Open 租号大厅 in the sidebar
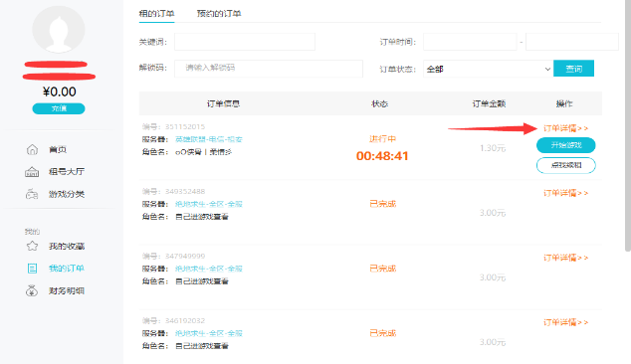The height and width of the screenshot is (364, 631). pos(67,172)
